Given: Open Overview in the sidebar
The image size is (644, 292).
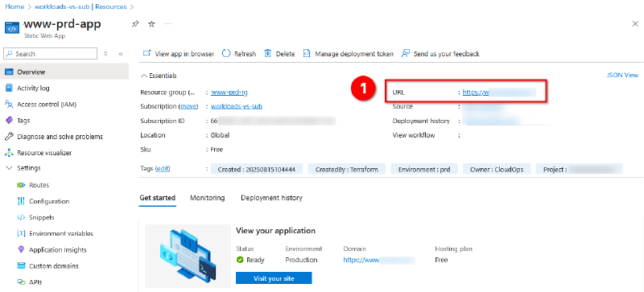Looking at the screenshot, I should (x=64, y=72).
